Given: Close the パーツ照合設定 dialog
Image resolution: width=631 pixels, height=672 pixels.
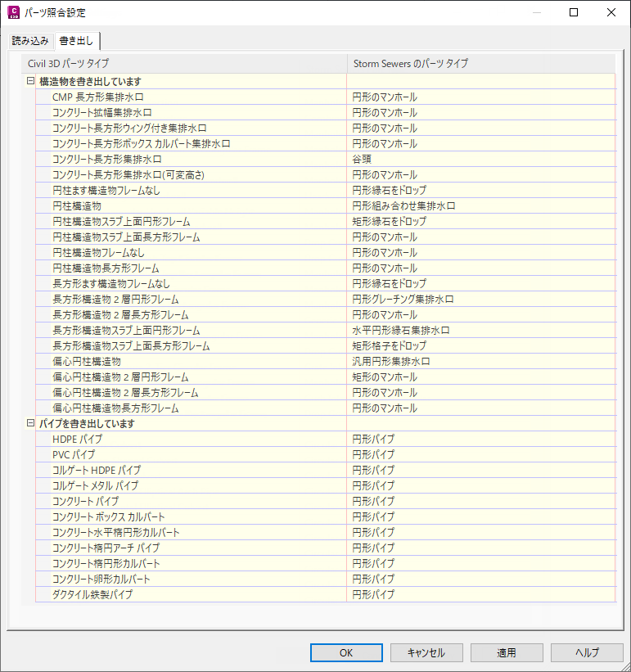Looking at the screenshot, I should (611, 12).
